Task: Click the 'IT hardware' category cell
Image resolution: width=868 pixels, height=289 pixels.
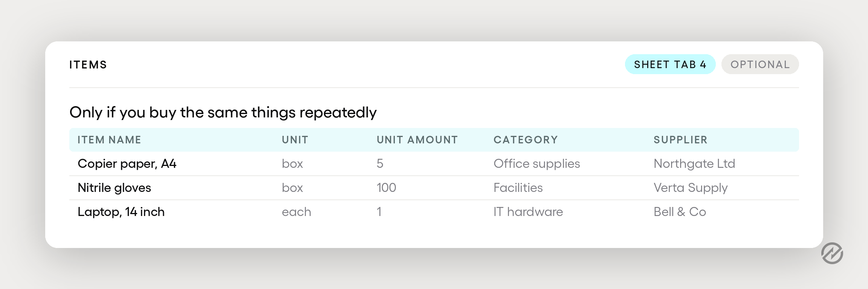Action: pyautogui.click(x=528, y=212)
